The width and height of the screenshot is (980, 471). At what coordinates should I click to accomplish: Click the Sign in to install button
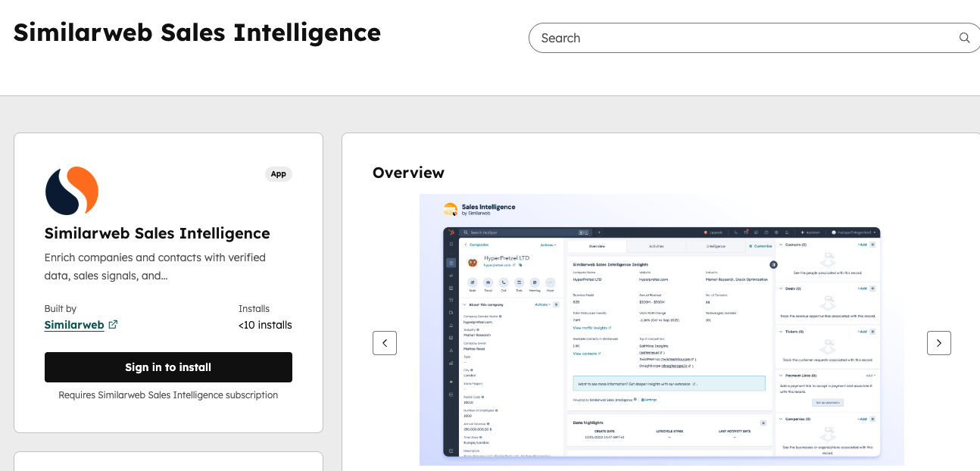[x=168, y=367]
